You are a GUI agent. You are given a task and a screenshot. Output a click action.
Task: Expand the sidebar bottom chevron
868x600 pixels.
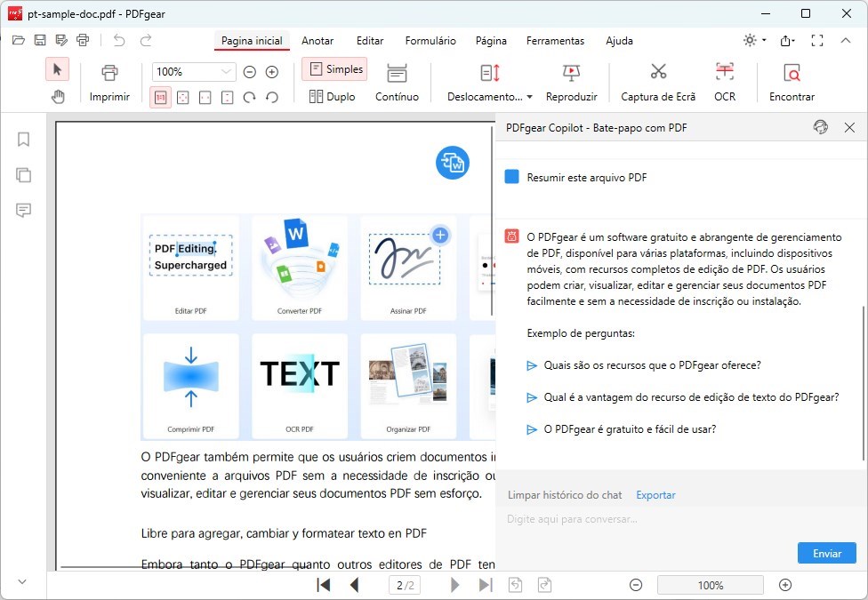[22, 581]
